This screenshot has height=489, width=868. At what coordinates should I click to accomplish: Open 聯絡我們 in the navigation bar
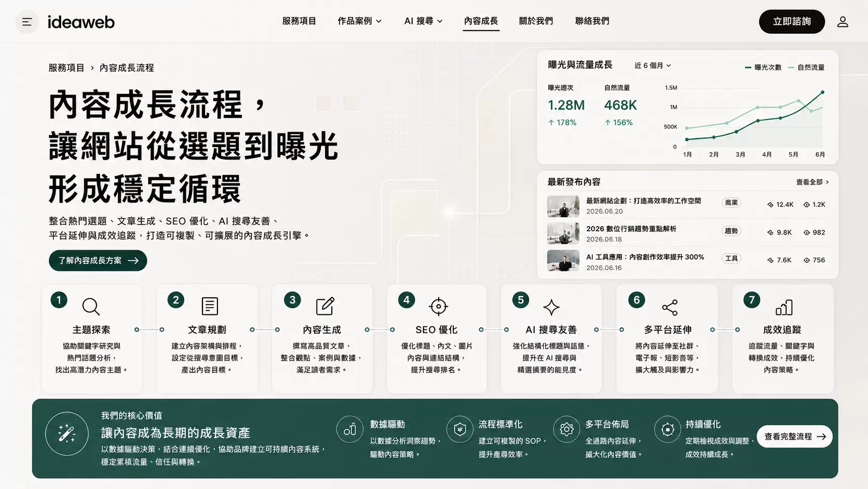click(592, 21)
